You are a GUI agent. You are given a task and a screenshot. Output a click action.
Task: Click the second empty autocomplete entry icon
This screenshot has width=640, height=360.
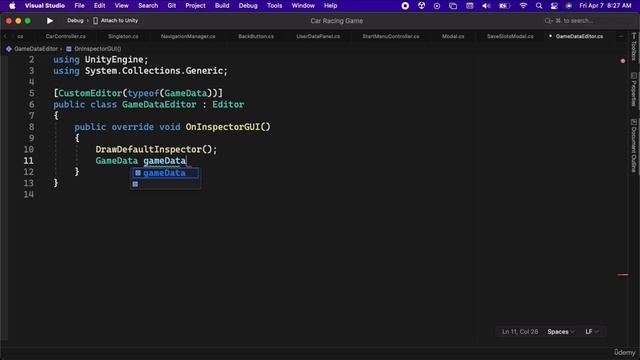click(135, 184)
